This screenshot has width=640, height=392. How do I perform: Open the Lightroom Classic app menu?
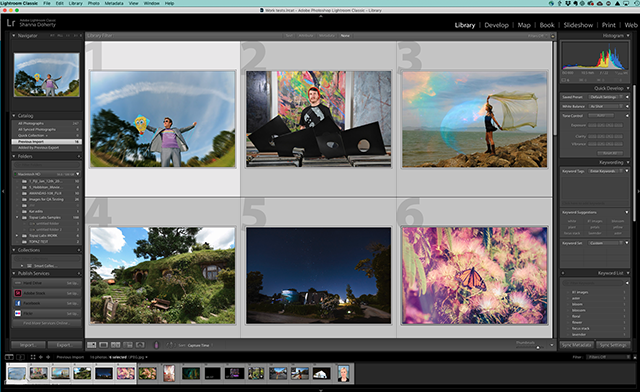coord(19,3)
